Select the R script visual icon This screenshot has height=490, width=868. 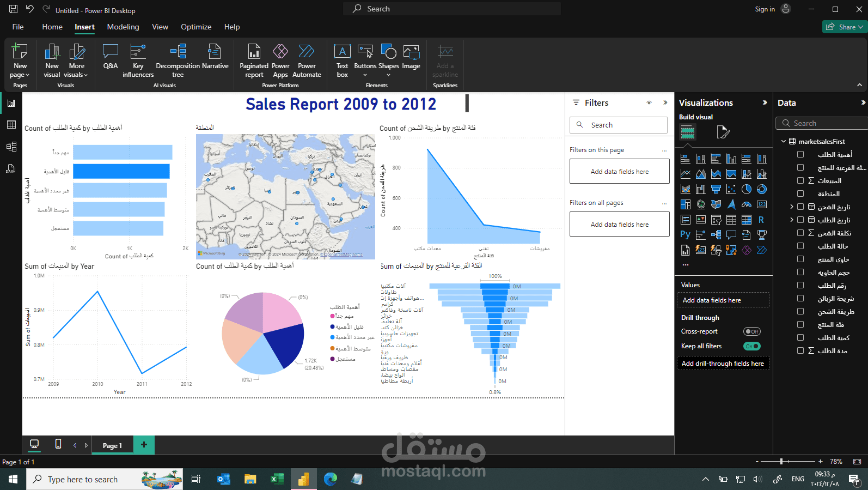click(x=762, y=220)
